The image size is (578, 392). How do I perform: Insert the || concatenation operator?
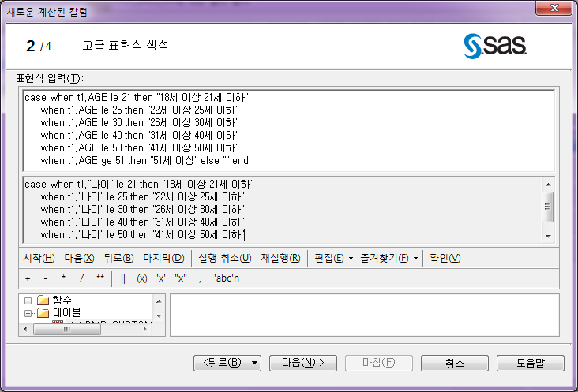(x=123, y=278)
